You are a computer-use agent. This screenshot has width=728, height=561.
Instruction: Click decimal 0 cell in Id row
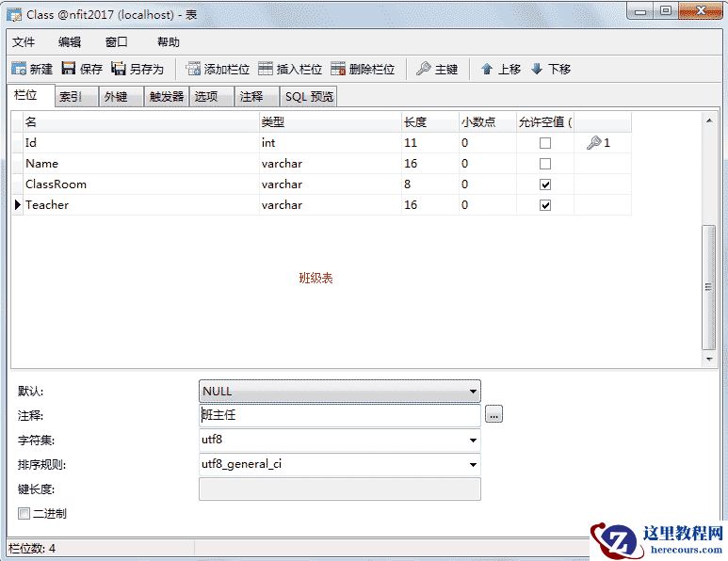(488, 143)
